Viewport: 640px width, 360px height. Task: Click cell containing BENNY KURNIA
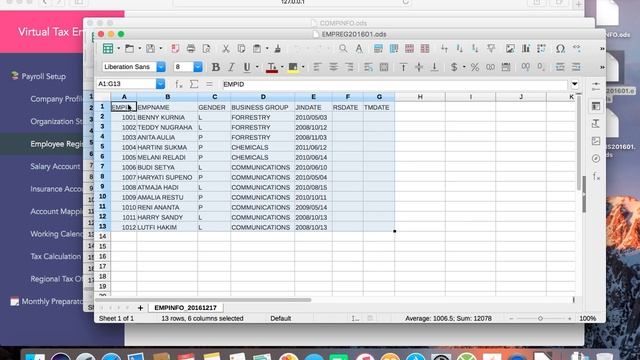167,117
